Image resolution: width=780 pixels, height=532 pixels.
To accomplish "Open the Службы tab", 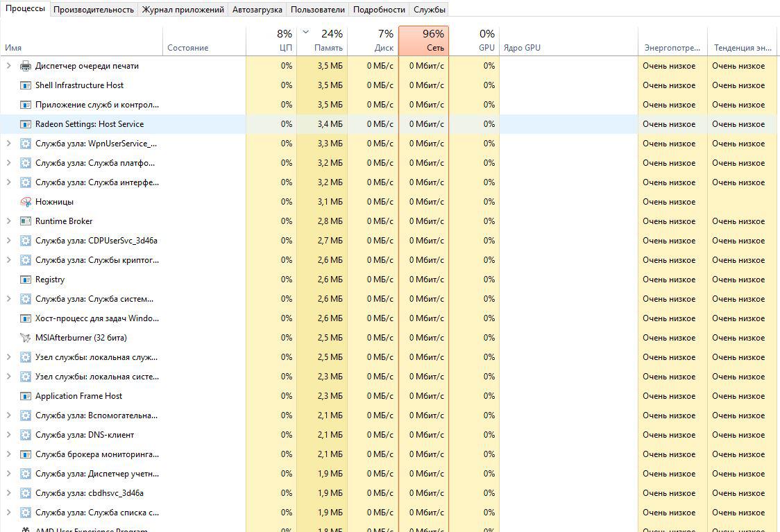I will click(429, 10).
